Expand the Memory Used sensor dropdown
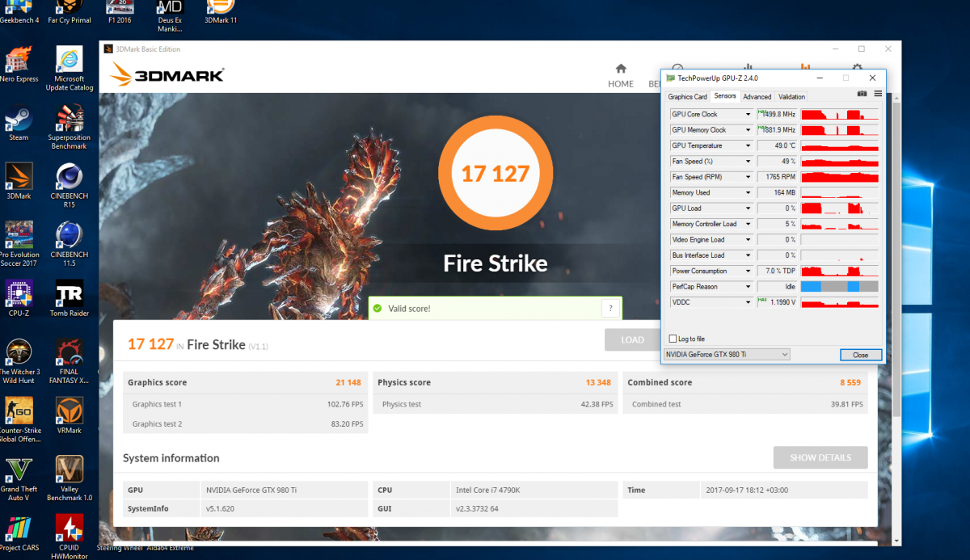This screenshot has height=560, width=970. pos(749,192)
